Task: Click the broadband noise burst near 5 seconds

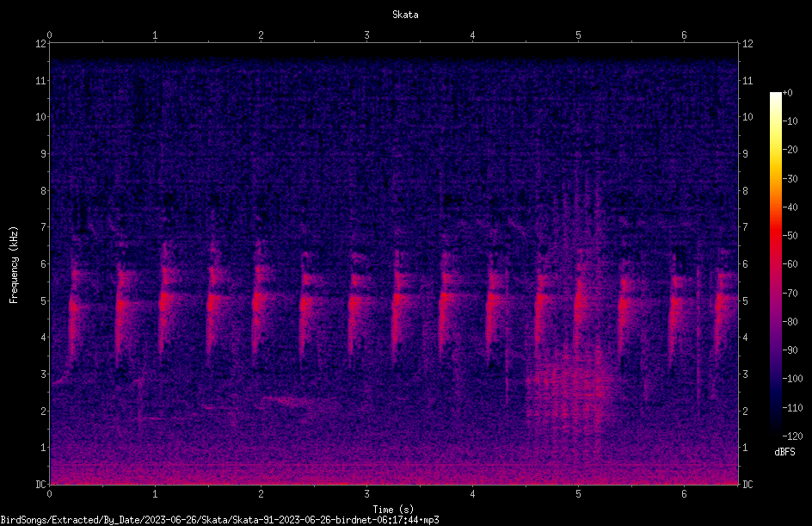Action: (x=572, y=388)
